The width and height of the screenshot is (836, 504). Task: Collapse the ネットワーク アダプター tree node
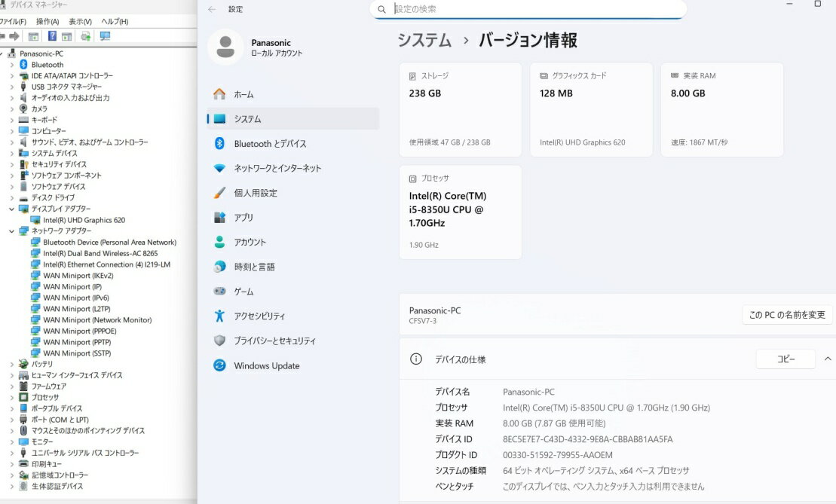(x=11, y=231)
